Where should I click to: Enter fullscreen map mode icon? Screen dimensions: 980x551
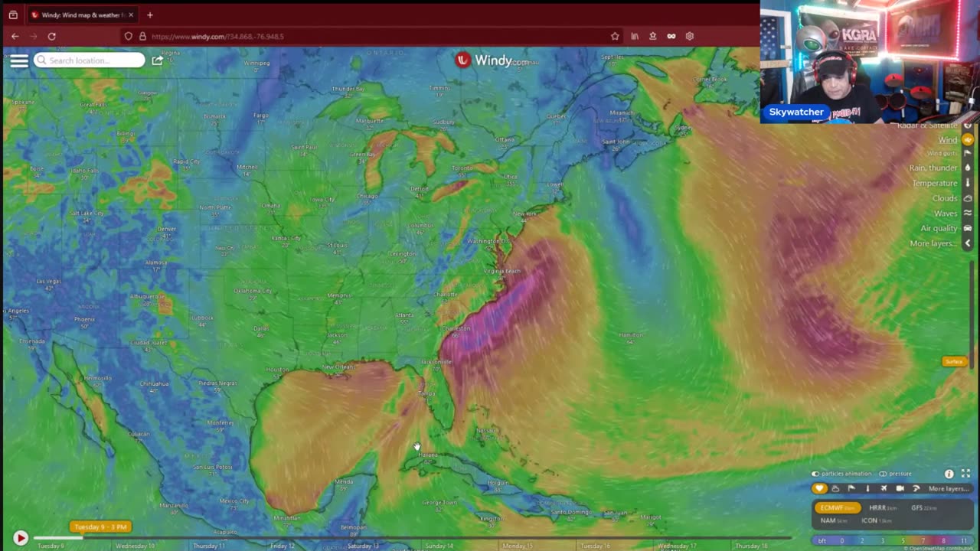[x=965, y=474]
